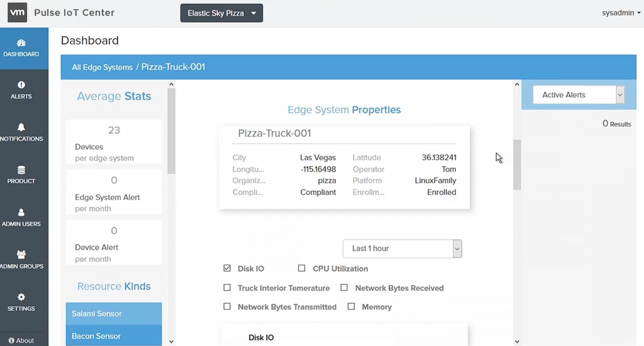Enable the Memory checkbox

pyautogui.click(x=351, y=307)
